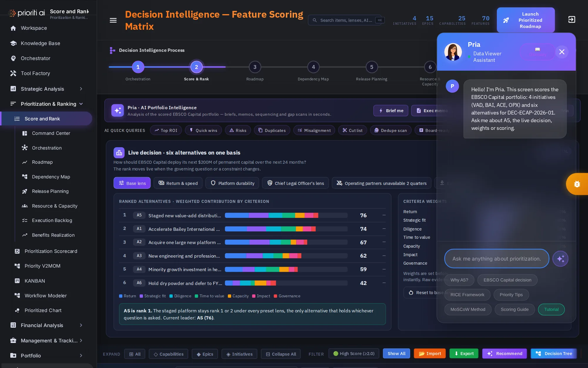The image size is (588, 368).
Task: Click the Pria avatar picture
Action: point(453,52)
